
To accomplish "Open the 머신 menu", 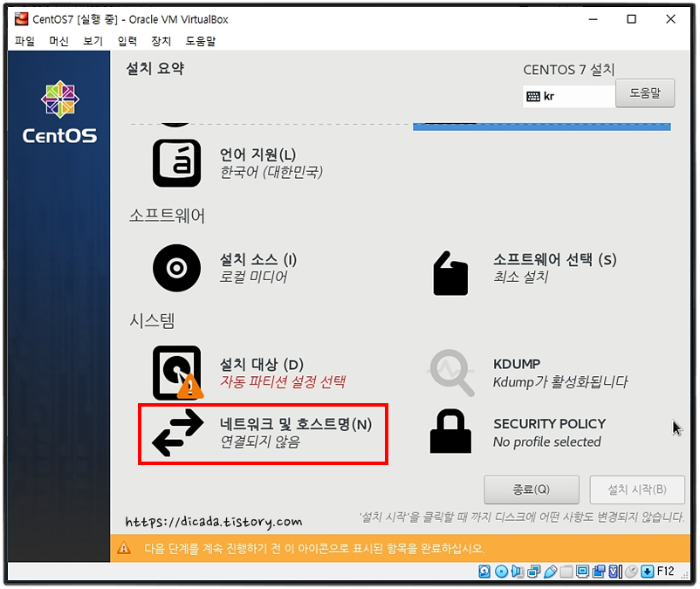I will point(58,41).
